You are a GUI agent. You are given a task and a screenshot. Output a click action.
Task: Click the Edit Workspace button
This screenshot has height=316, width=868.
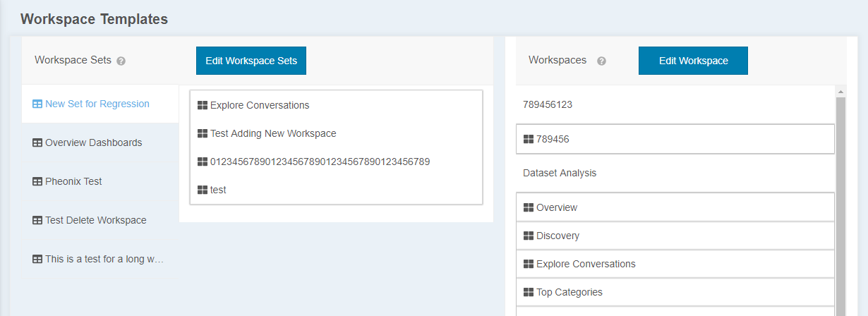[x=693, y=61]
